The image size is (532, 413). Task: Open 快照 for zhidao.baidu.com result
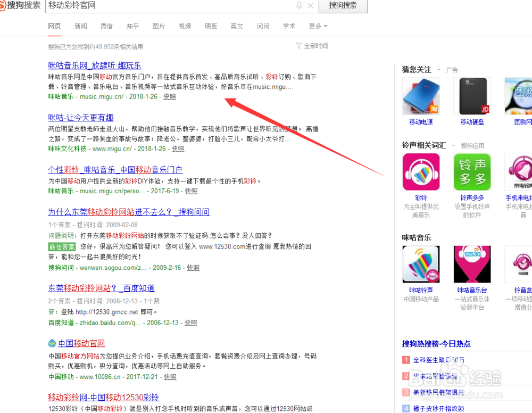[x=190, y=323]
